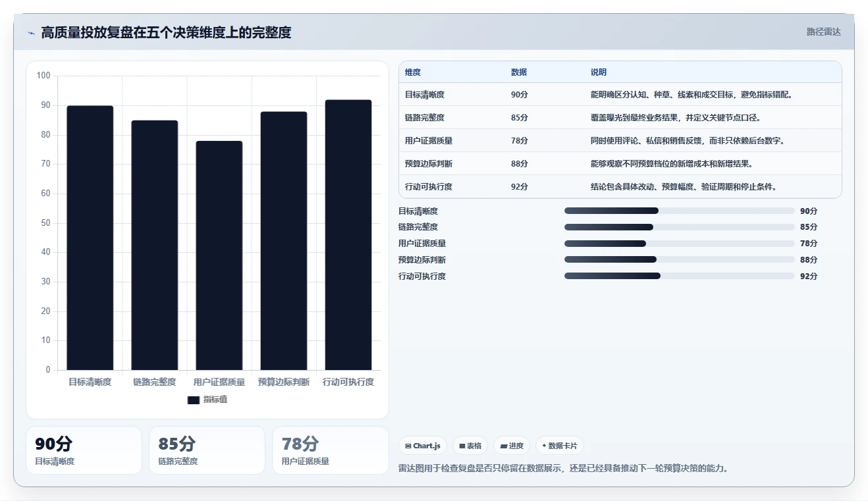Toggle the 指标值 legend color box

click(193, 400)
